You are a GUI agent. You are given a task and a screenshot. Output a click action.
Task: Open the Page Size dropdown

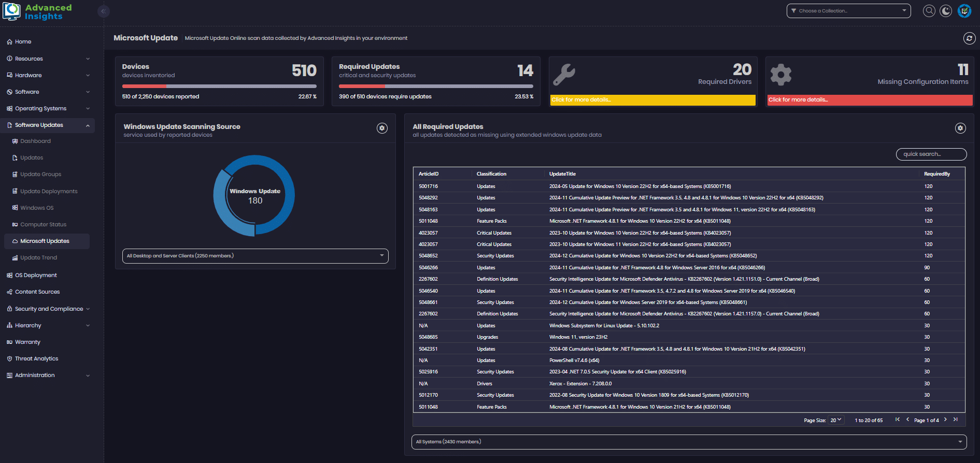(x=835, y=420)
